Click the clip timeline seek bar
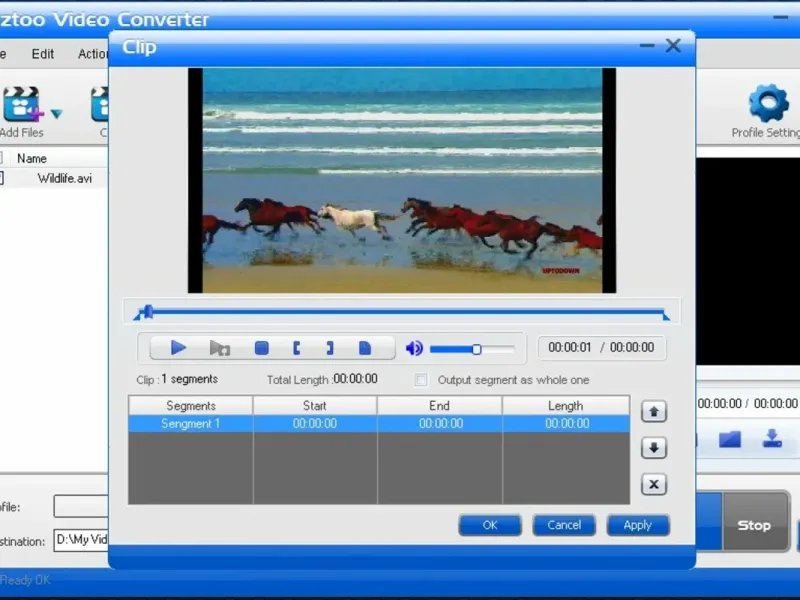Viewport: 800px width, 600px height. coord(402,312)
